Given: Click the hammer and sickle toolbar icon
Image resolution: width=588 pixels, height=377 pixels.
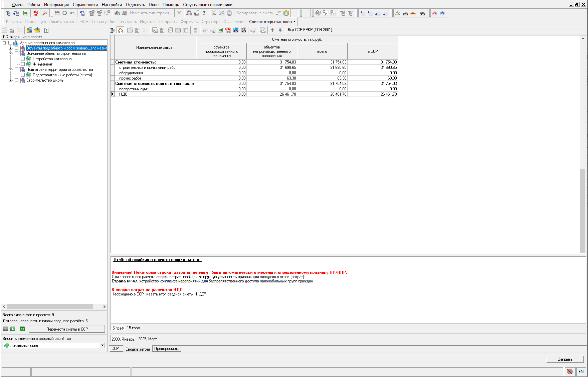Looking at the screenshot, I should [x=397, y=13].
